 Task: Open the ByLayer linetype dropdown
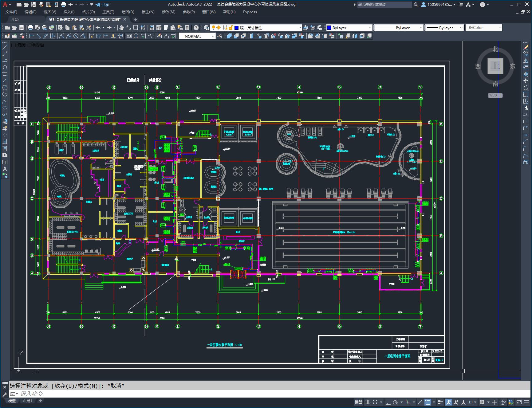399,28
